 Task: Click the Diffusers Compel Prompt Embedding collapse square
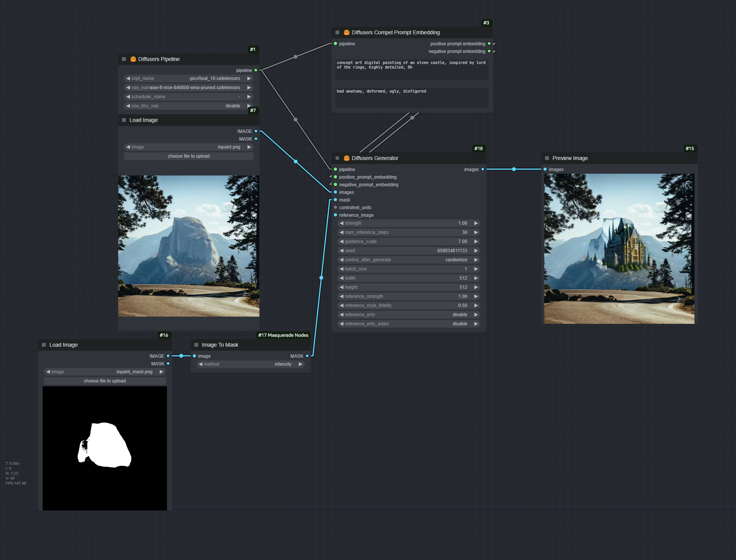(x=337, y=32)
